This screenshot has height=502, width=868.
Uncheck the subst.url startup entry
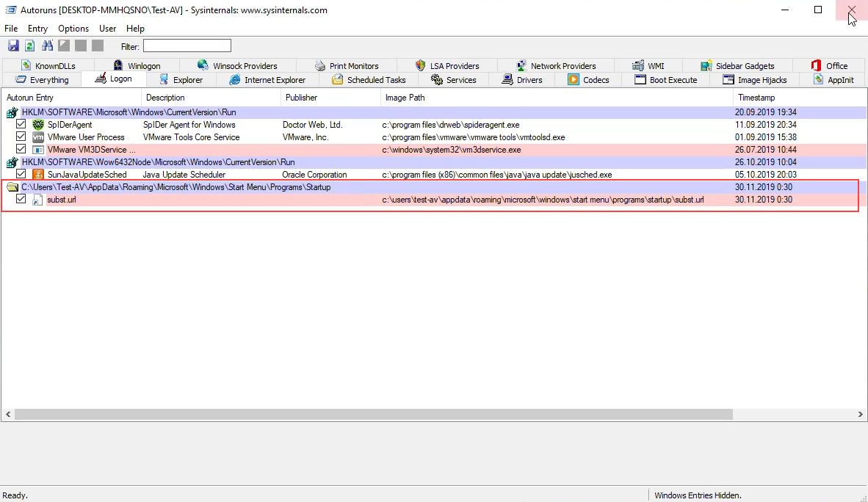21,199
